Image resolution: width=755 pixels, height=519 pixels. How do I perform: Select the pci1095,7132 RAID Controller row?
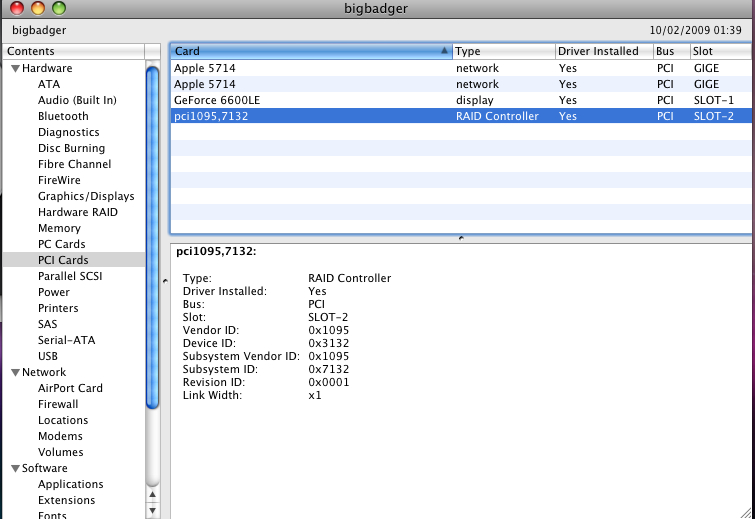pyautogui.click(x=461, y=116)
